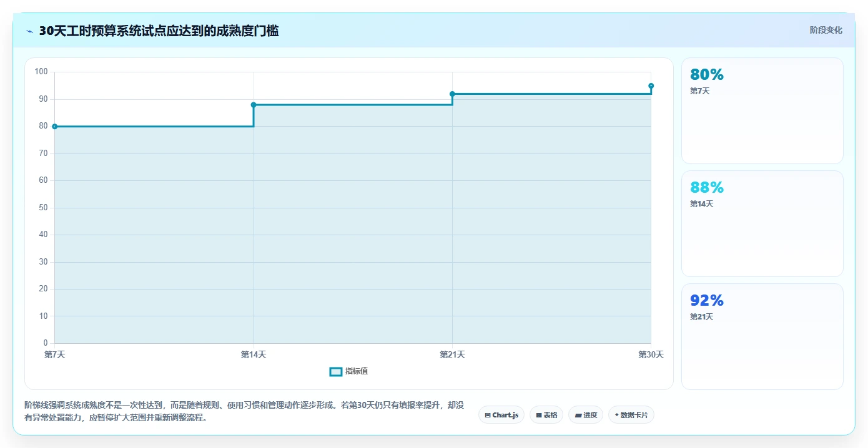The width and height of the screenshot is (868, 448).
Task: Click the 80% value text
Action: coord(707,75)
